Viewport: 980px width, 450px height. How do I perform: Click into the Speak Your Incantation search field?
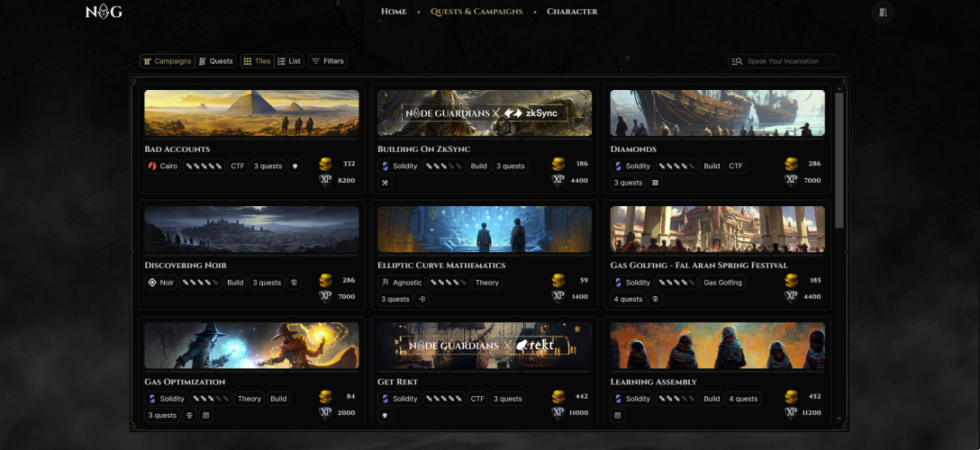coord(783,61)
